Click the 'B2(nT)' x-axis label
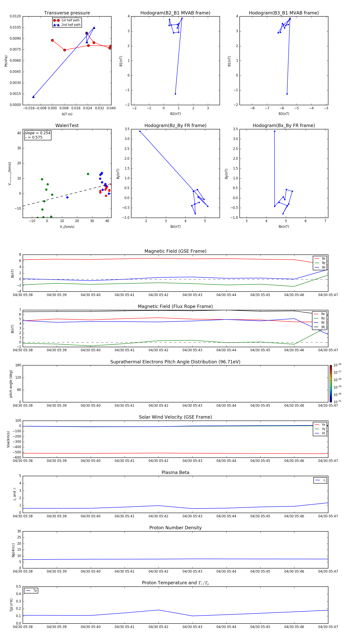 [175, 114]
